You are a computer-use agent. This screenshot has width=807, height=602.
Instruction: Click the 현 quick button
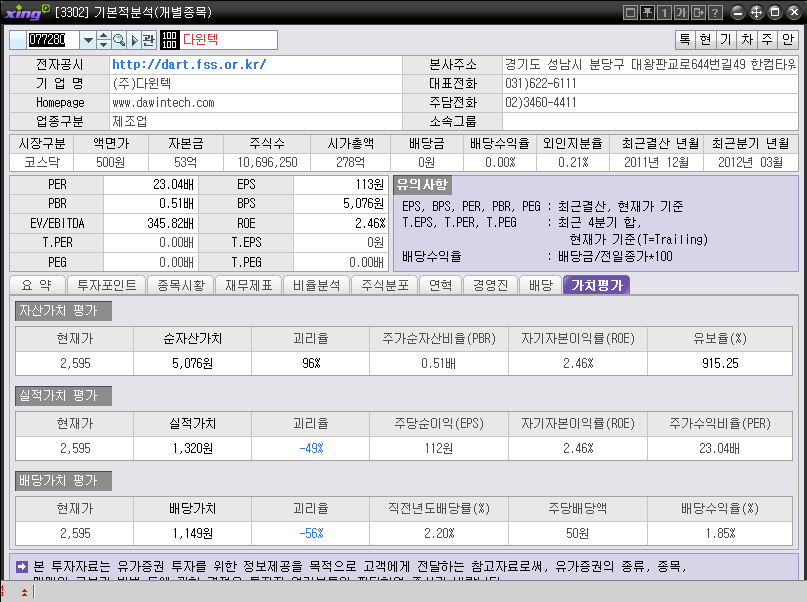[x=706, y=39]
